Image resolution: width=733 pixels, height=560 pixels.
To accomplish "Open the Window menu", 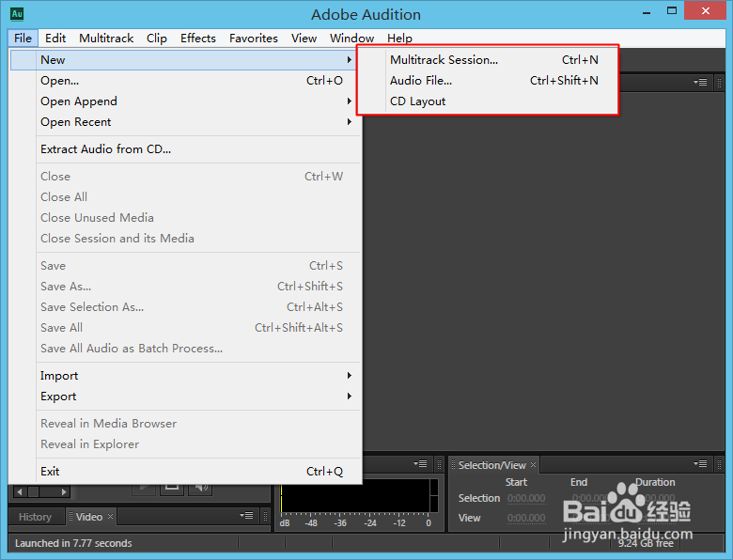I will click(351, 39).
